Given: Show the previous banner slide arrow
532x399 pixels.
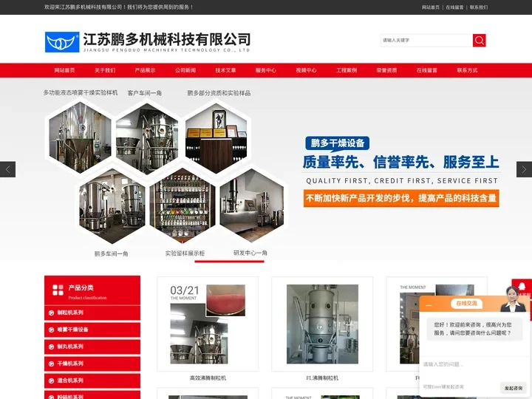Looking at the screenshot, I should [x=7, y=169].
